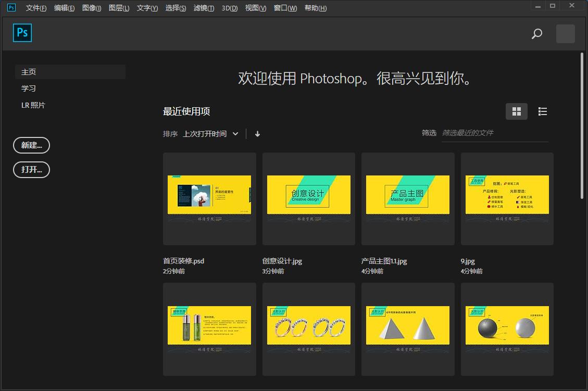Open the LR照片 section

(33, 105)
